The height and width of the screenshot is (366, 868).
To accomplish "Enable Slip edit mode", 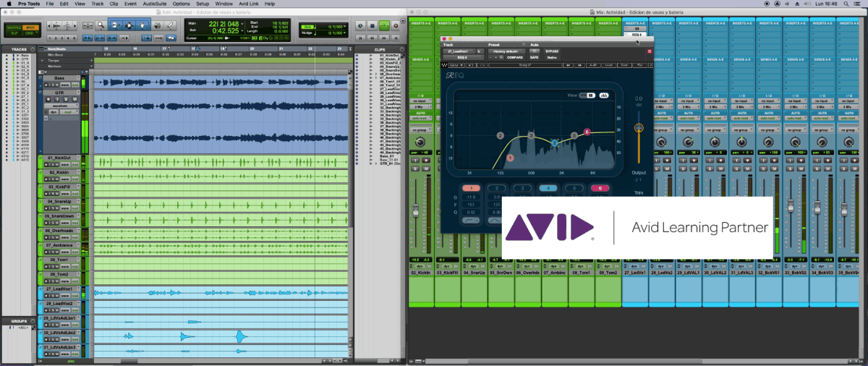I will pyautogui.click(x=13, y=33).
